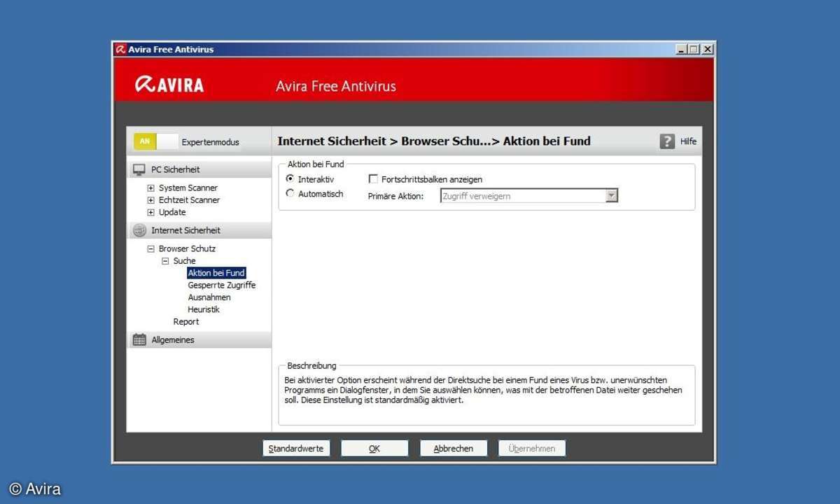
Task: Close the Avira Free Antivirus window
Action: pyautogui.click(x=708, y=49)
